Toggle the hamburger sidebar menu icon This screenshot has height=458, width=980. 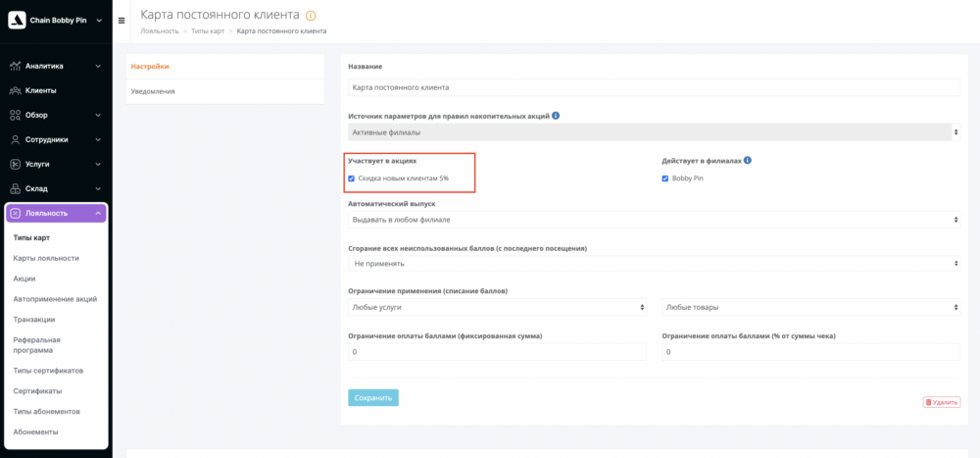pyautogui.click(x=122, y=20)
